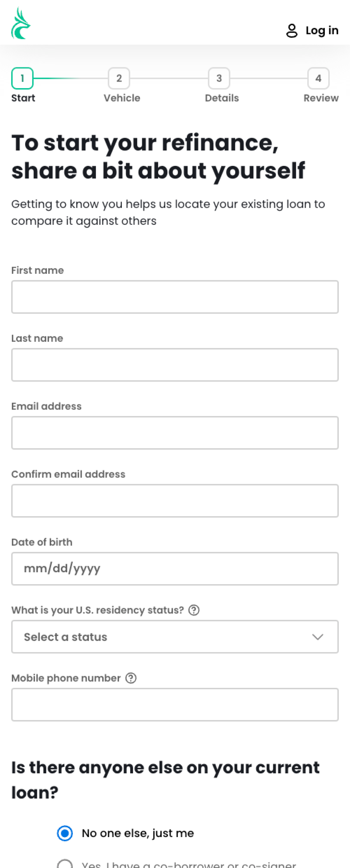Click step 1 Start number icon

pyautogui.click(x=22, y=78)
